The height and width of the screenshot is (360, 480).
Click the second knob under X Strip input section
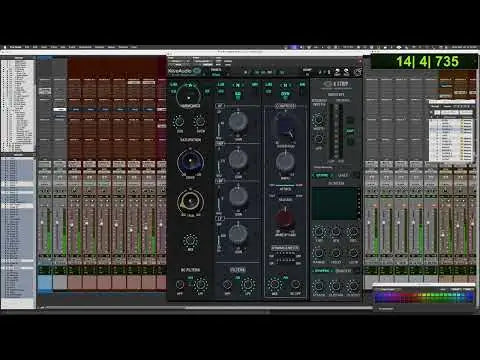click(x=318, y=139)
